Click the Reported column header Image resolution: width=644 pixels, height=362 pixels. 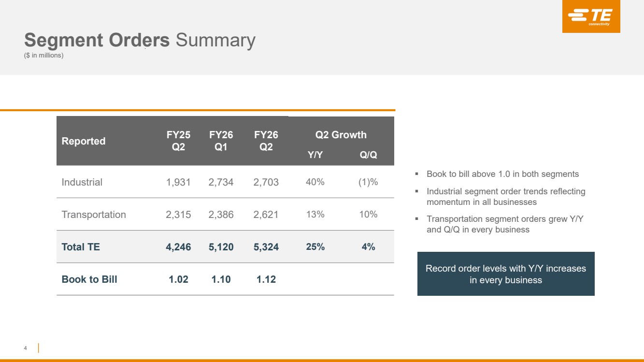click(x=84, y=141)
